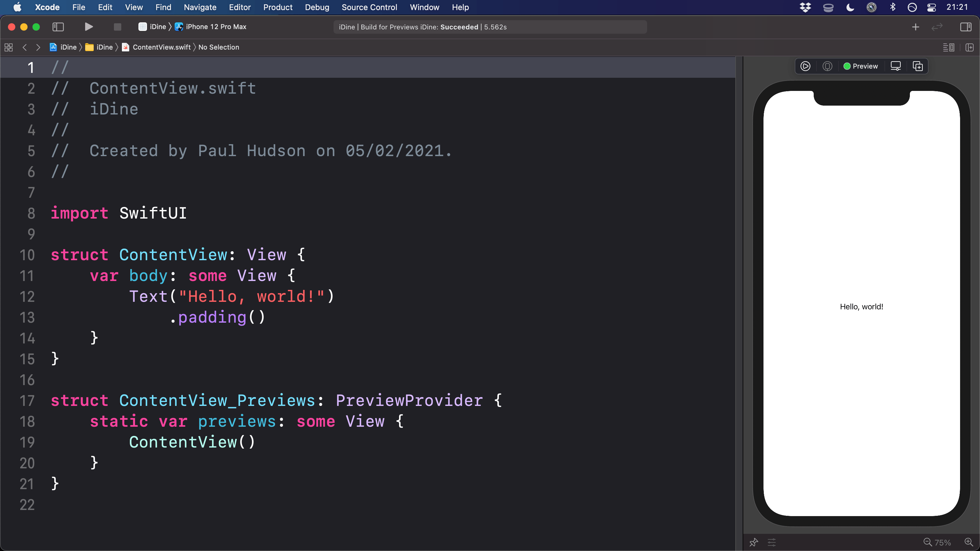
Task: Duplicate the preview
Action: click(918, 66)
